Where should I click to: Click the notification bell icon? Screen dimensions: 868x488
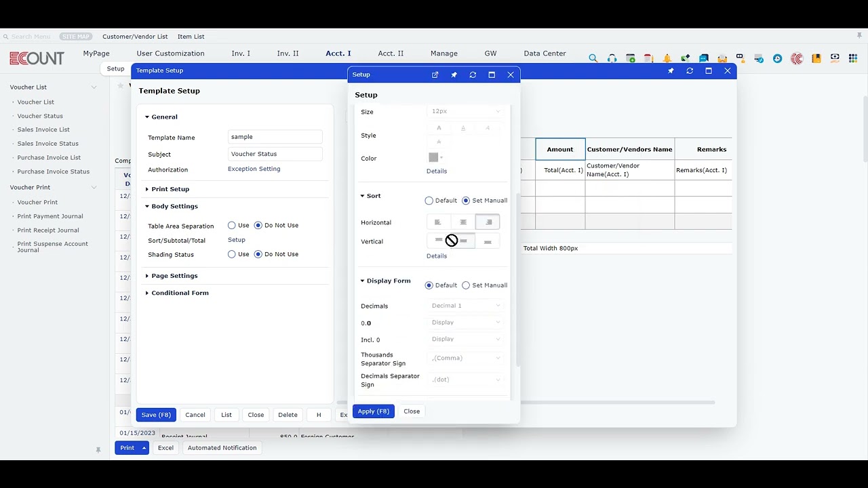(667, 58)
